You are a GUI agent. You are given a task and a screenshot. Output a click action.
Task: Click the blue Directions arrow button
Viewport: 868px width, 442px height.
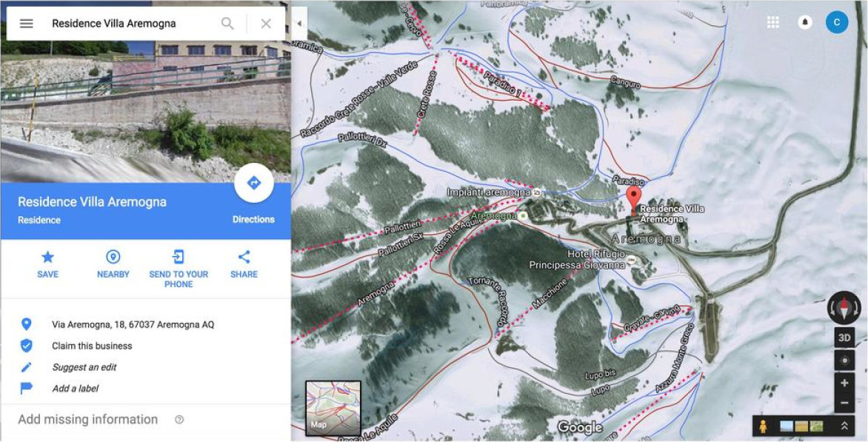pyautogui.click(x=253, y=183)
